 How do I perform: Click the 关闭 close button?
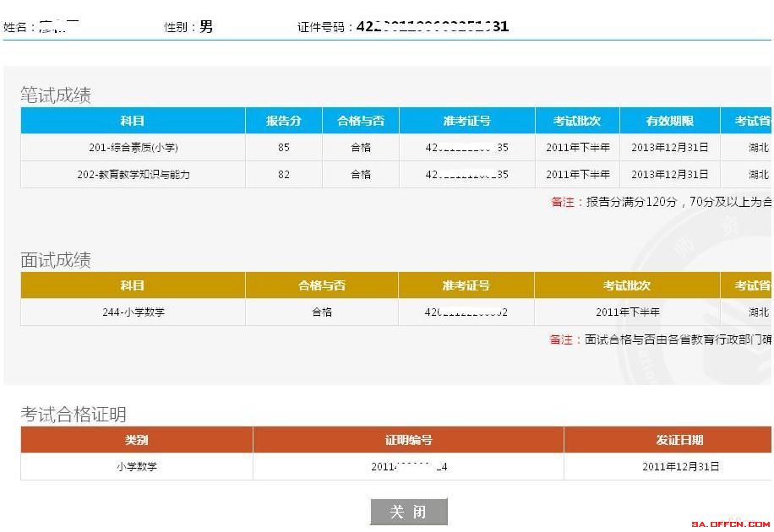(x=409, y=512)
